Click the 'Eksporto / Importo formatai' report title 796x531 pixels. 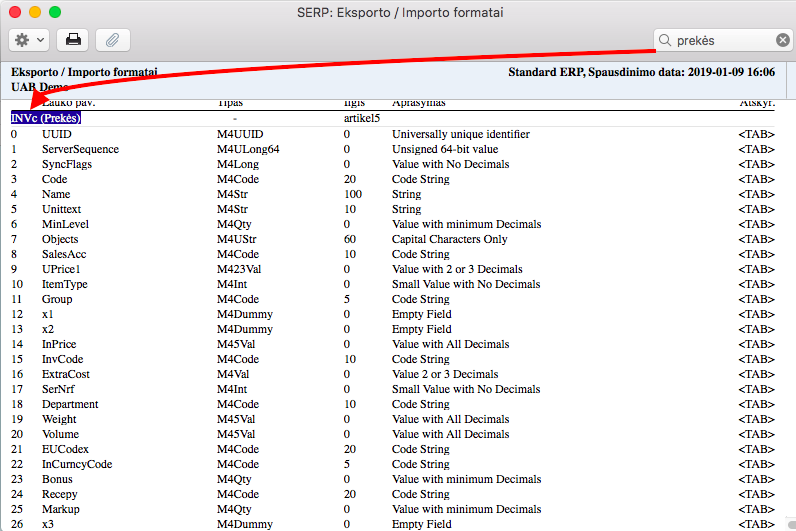(84, 72)
